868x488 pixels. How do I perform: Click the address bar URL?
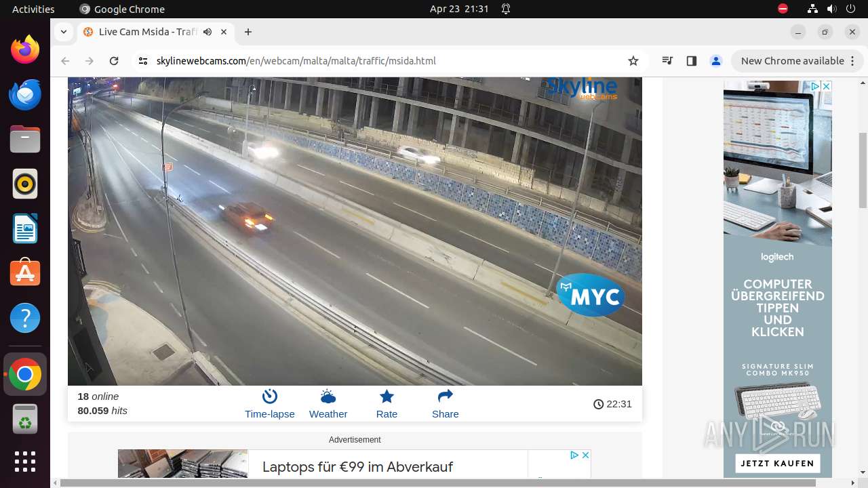[x=296, y=61]
